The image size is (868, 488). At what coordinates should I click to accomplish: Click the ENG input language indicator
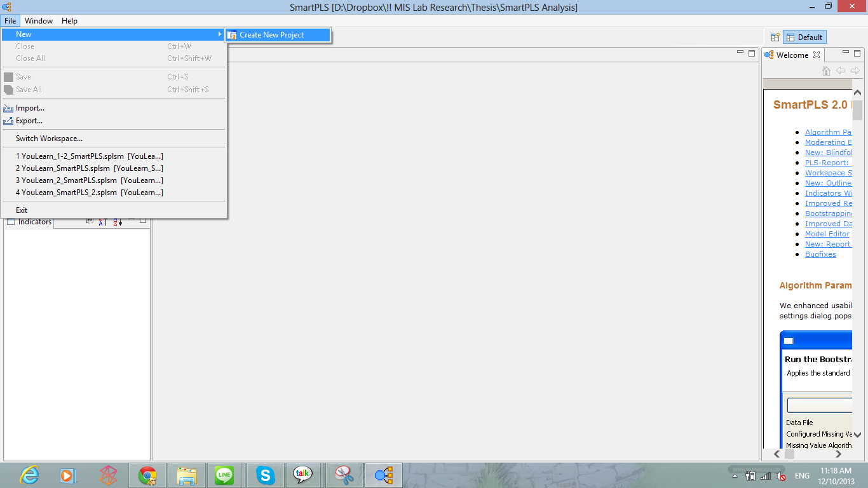pyautogui.click(x=802, y=476)
